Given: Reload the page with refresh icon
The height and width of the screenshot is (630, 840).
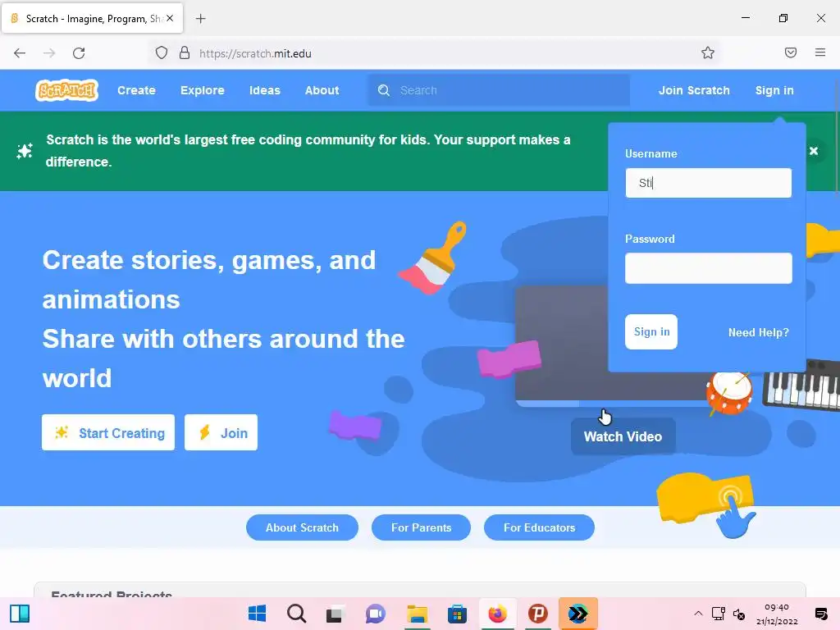Looking at the screenshot, I should click(x=79, y=53).
